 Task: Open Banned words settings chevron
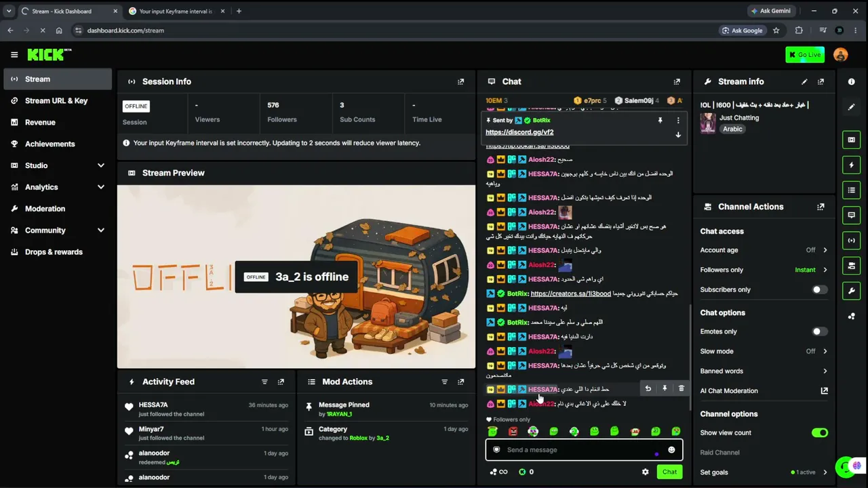[x=825, y=371]
